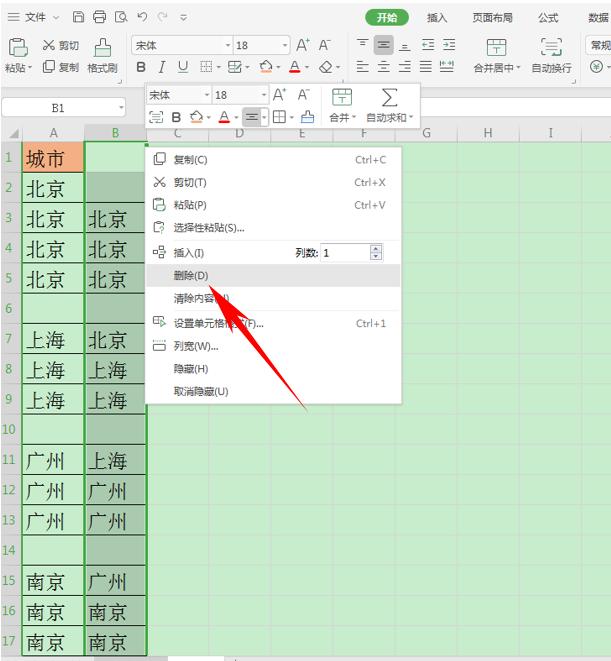Expand the ribbon fill color dropdown arrow
Viewport: 611px width, 661px height.
(278, 67)
